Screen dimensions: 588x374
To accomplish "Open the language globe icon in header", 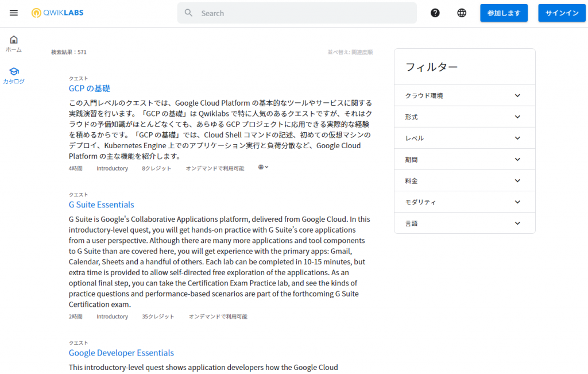I will pyautogui.click(x=461, y=13).
